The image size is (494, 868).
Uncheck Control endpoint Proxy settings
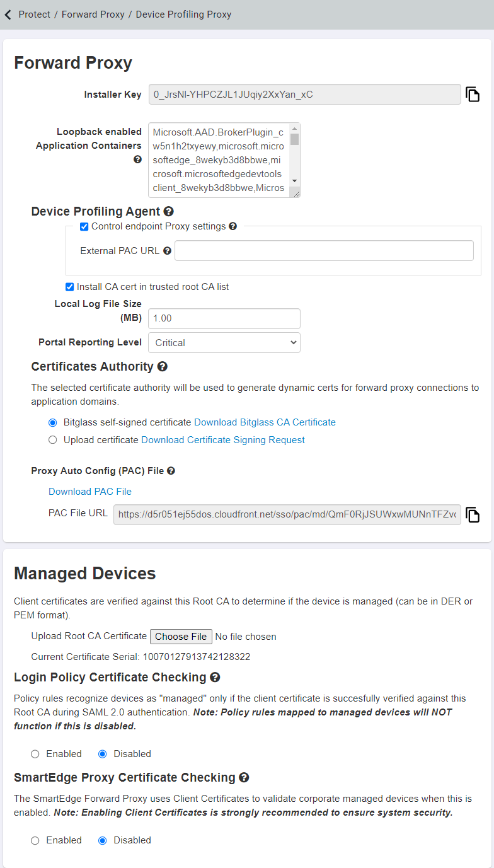point(84,227)
